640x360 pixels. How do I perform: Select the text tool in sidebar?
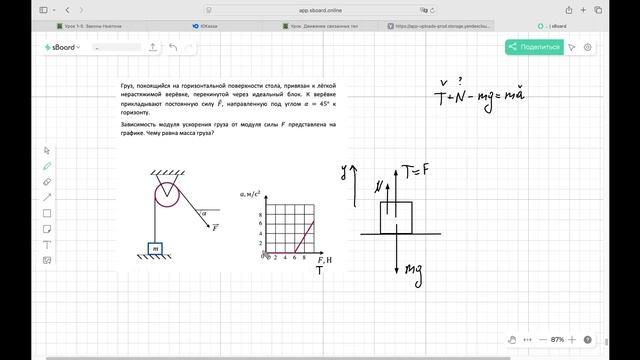47,245
